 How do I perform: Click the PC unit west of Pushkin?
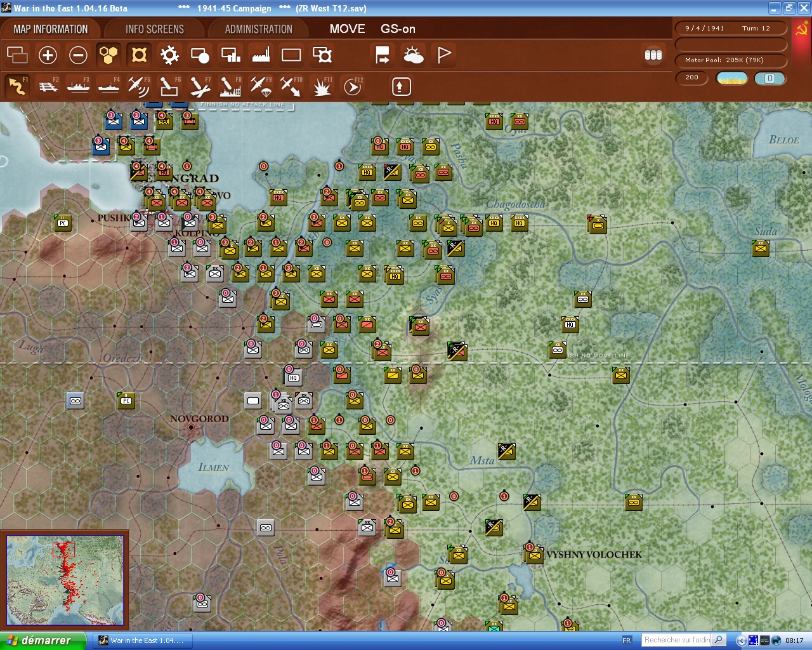click(62, 222)
